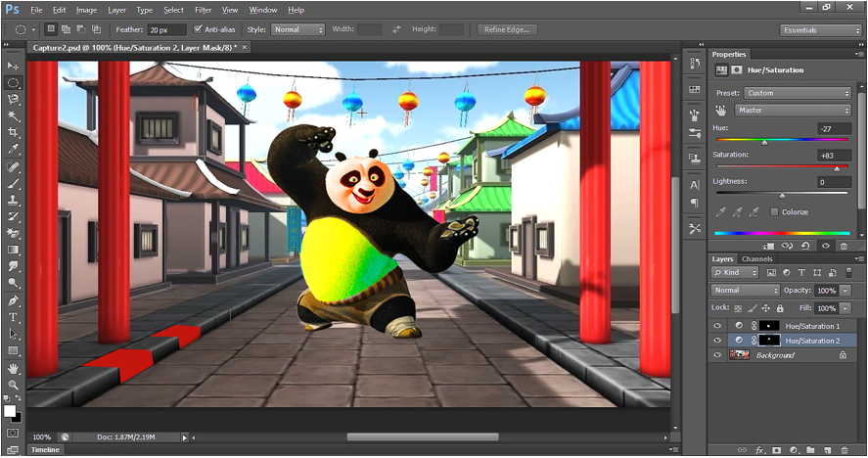This screenshot has width=868, height=458.
Task: Select the Healing Brush tool
Action: (13, 166)
